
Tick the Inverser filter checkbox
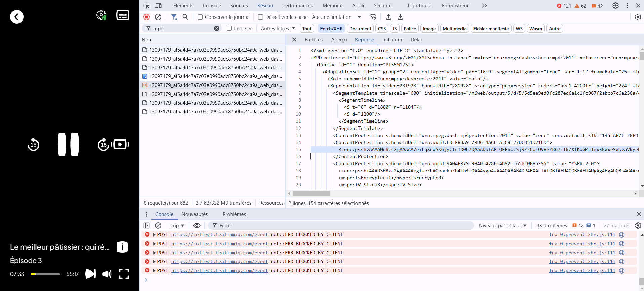(x=229, y=28)
